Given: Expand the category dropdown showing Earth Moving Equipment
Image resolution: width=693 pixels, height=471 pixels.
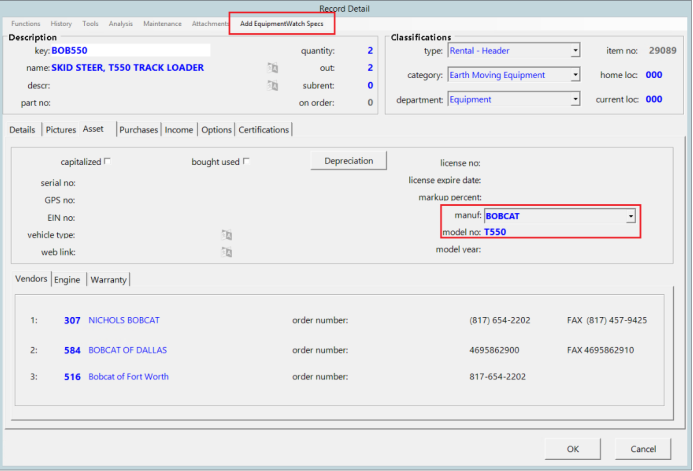Looking at the screenshot, I should pos(575,75).
